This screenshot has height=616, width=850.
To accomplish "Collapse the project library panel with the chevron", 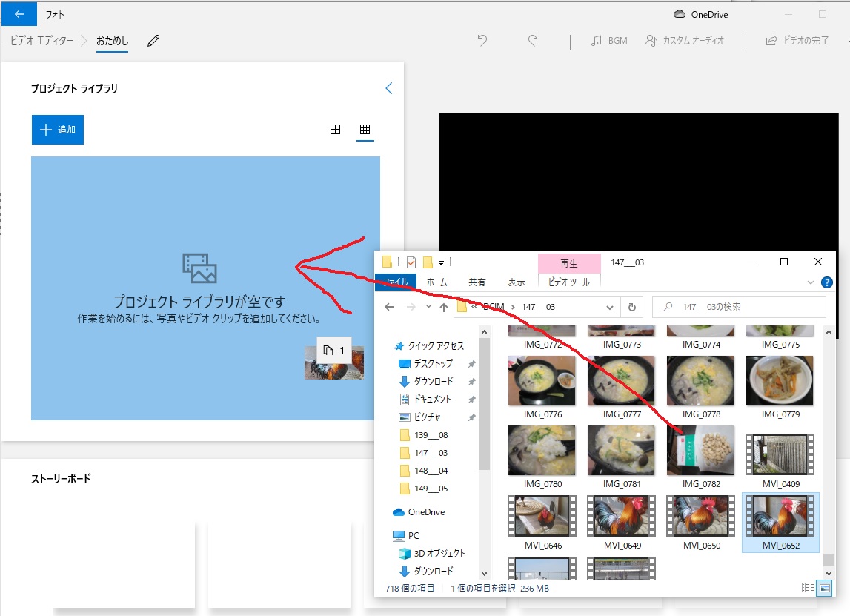I will tap(388, 87).
